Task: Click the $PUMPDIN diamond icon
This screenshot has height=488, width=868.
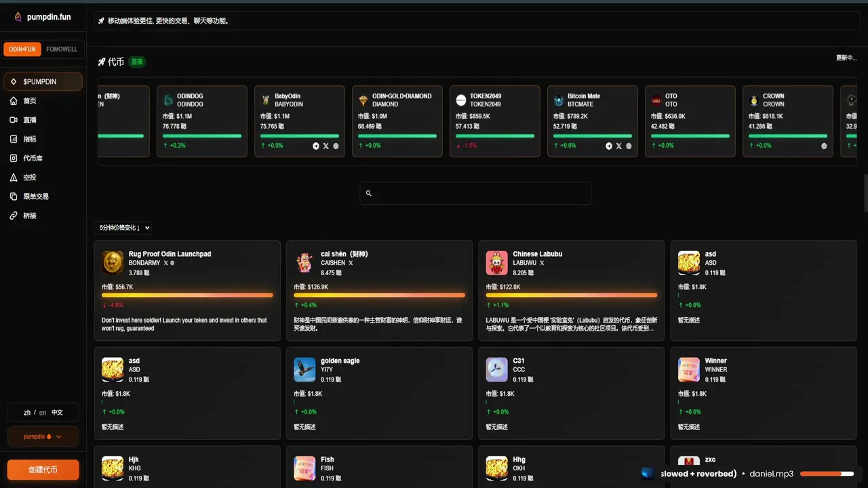Action: coord(14,81)
